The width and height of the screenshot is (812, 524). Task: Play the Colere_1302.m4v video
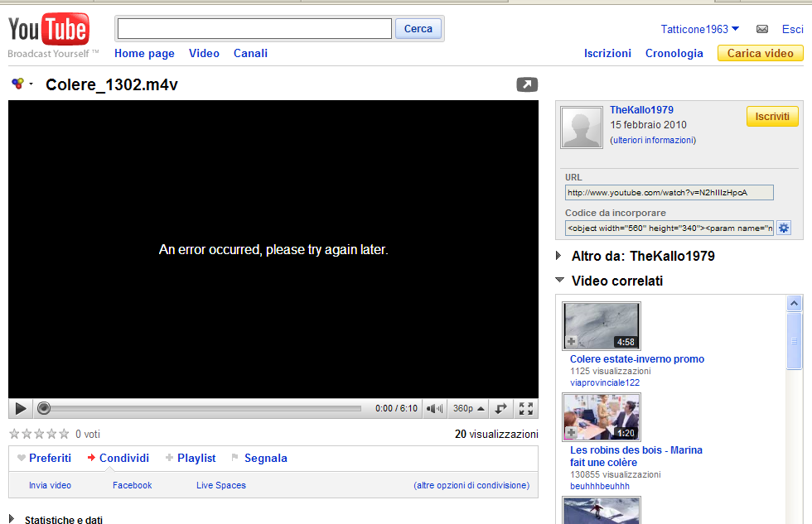click(20, 408)
